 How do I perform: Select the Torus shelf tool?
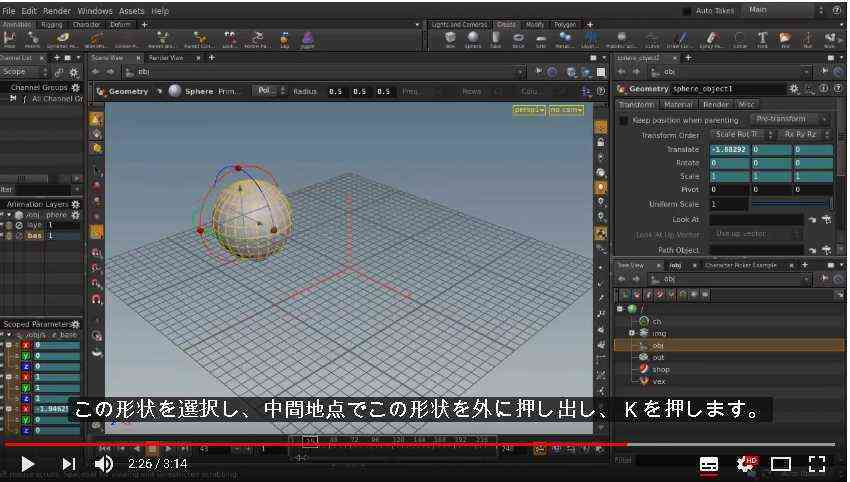coord(518,40)
